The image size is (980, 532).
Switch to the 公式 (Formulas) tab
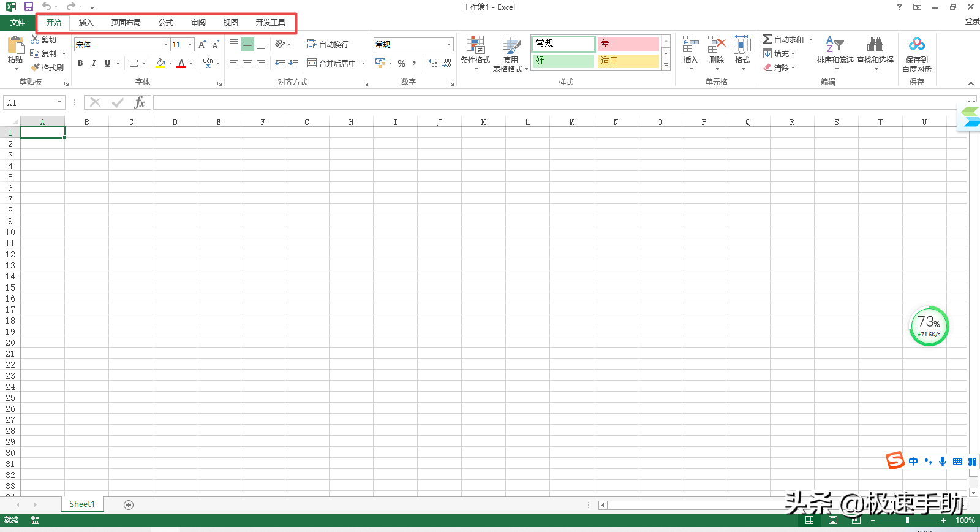pos(166,22)
